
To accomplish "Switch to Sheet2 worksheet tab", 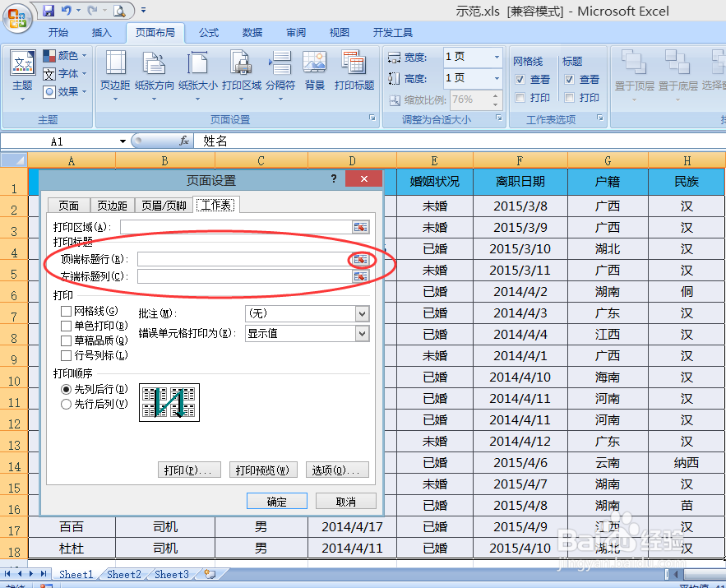I will [123, 574].
